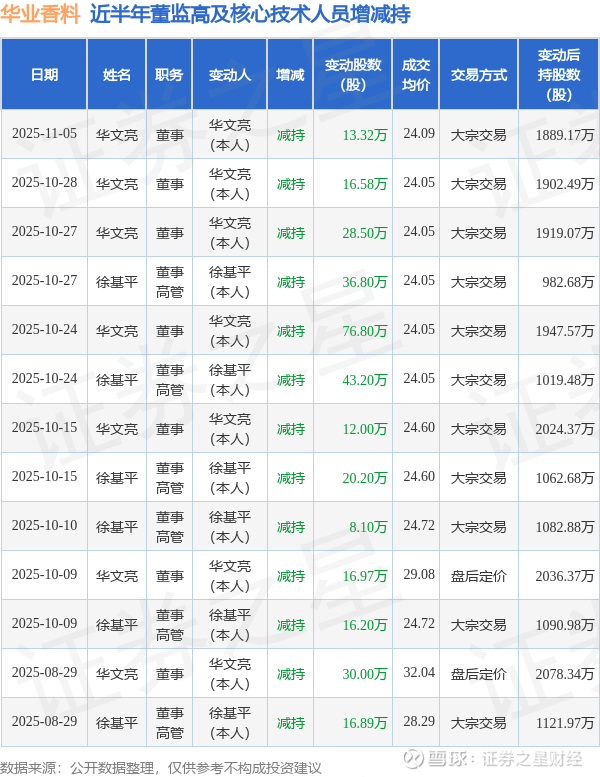Click 8.10万 share change value
600x777 pixels.
(368, 527)
